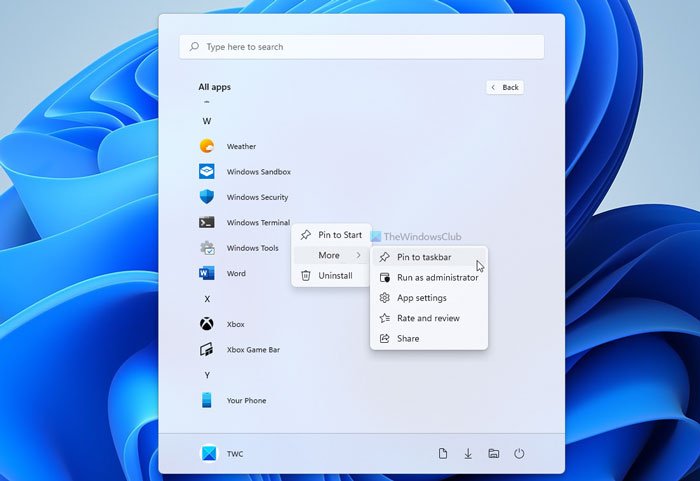This screenshot has width=700, height=481.
Task: Click the star icon beside Rate and review
Action: tap(384, 318)
